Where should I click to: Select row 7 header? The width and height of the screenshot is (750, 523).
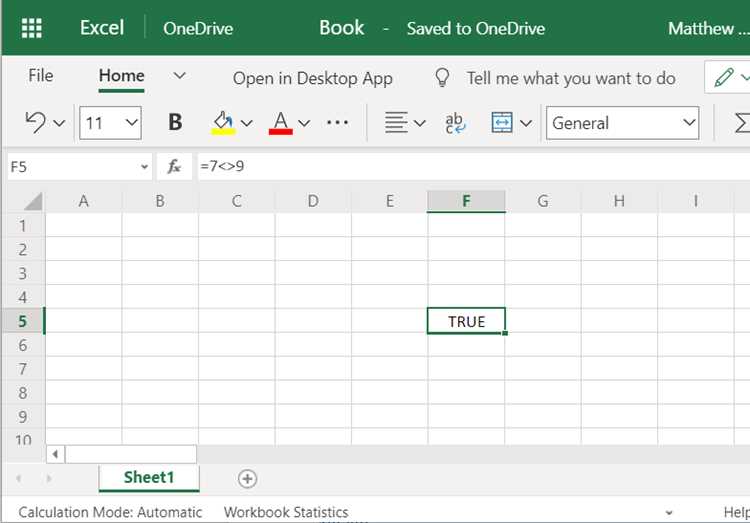point(23,369)
